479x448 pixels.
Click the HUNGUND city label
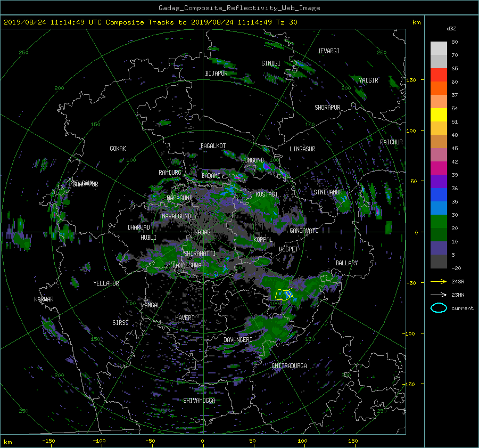(x=252, y=160)
